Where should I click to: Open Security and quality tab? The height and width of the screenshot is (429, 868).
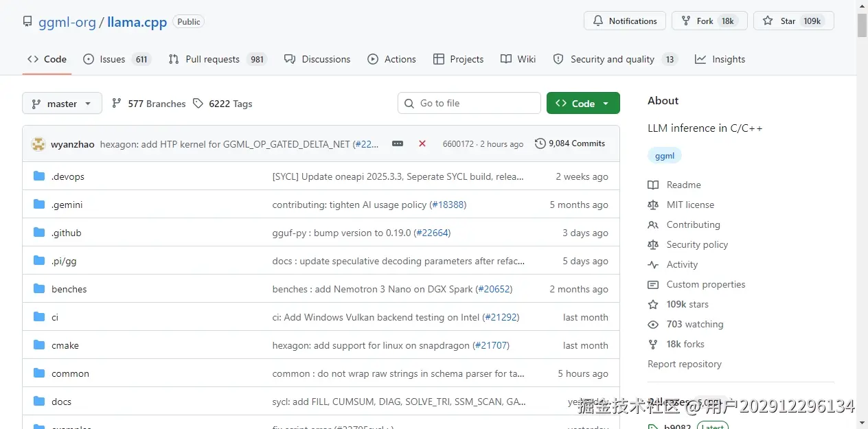615,60
